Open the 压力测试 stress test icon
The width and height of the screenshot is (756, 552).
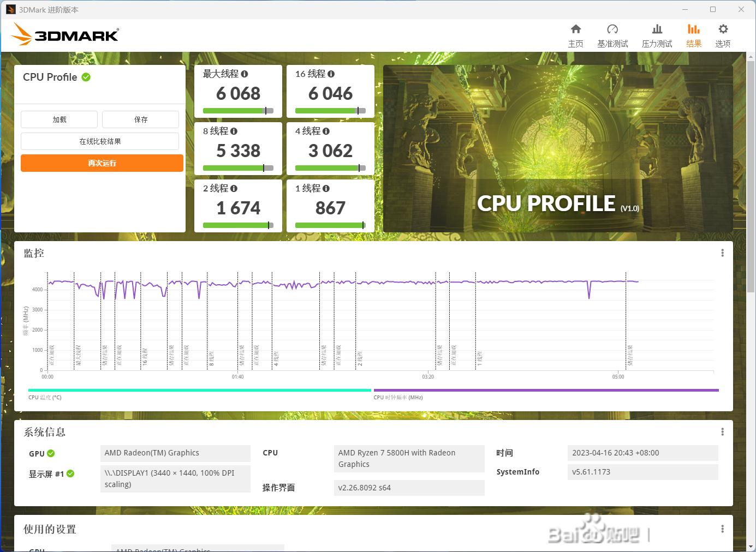(657, 29)
